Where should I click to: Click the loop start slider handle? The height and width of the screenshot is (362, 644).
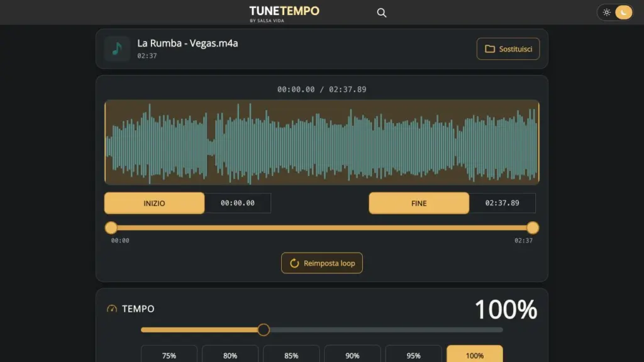click(111, 228)
